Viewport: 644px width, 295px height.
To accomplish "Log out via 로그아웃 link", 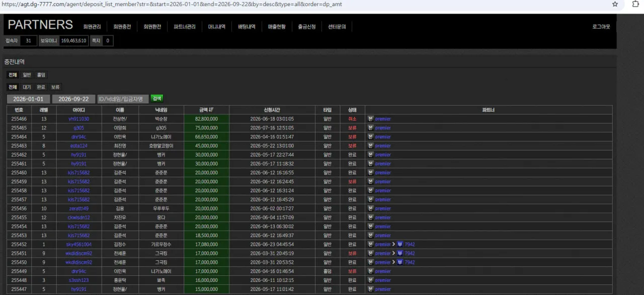I will [601, 27].
